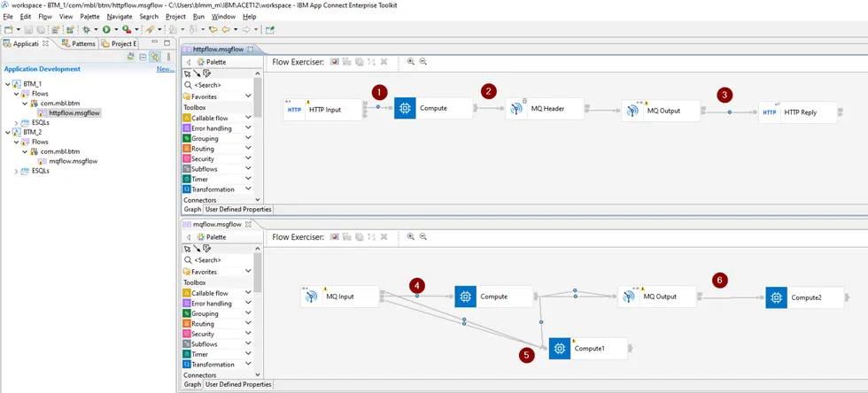Select the Compute2 node

click(804, 297)
